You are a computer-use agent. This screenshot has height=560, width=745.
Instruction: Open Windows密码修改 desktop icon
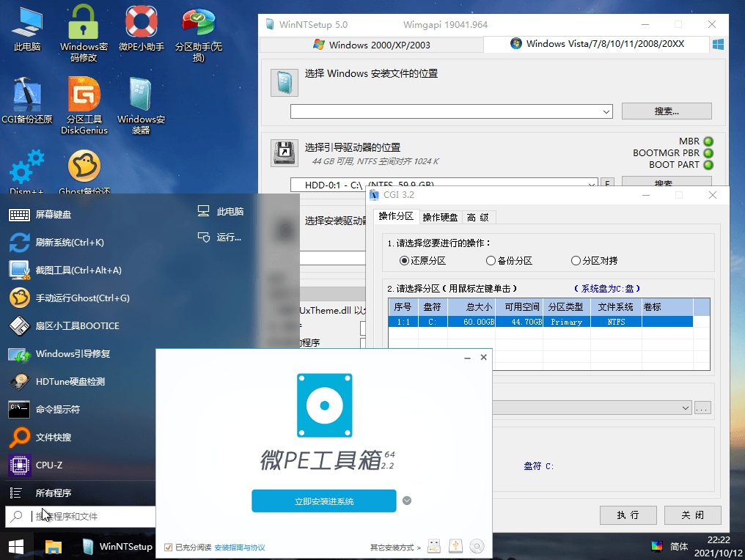[84, 33]
